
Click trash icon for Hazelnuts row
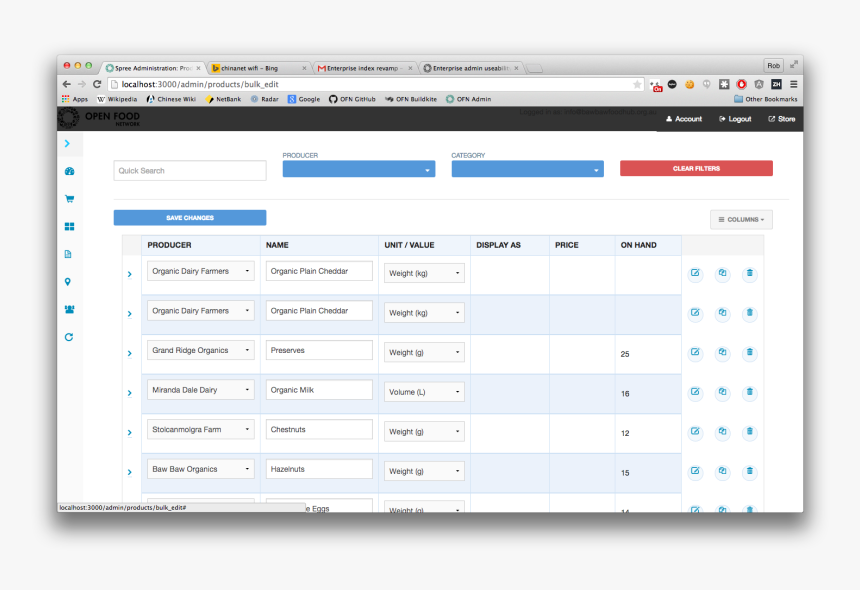tap(750, 471)
